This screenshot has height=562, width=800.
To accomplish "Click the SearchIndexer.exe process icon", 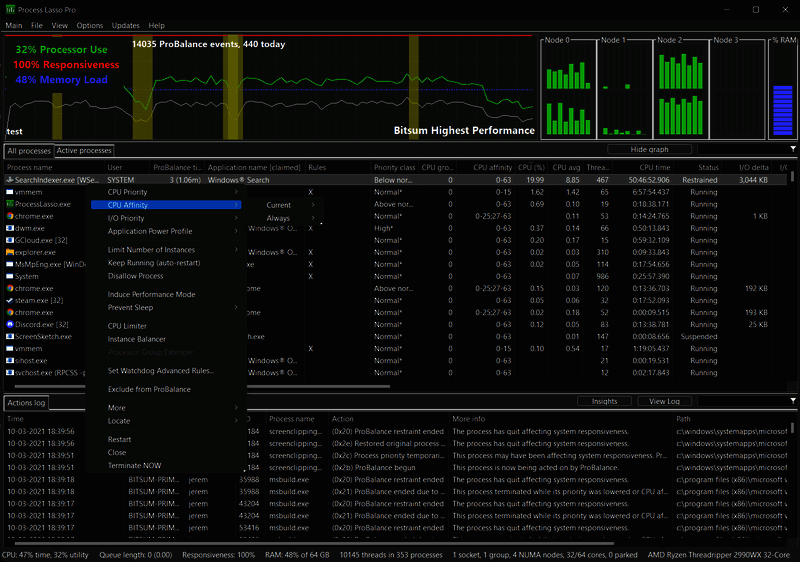I will (x=10, y=179).
